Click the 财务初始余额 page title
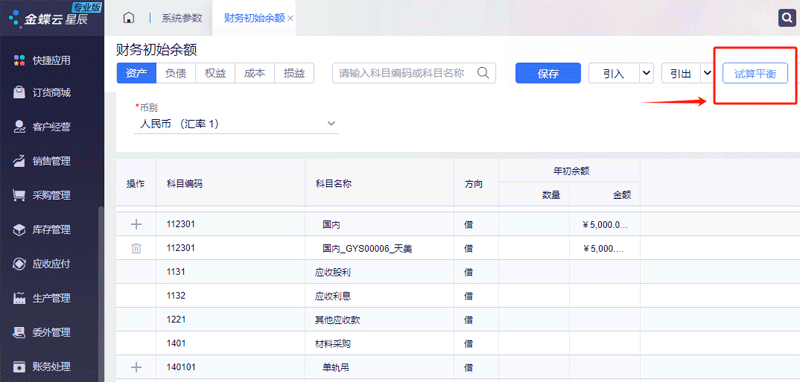This screenshot has height=382, width=800. click(x=157, y=50)
